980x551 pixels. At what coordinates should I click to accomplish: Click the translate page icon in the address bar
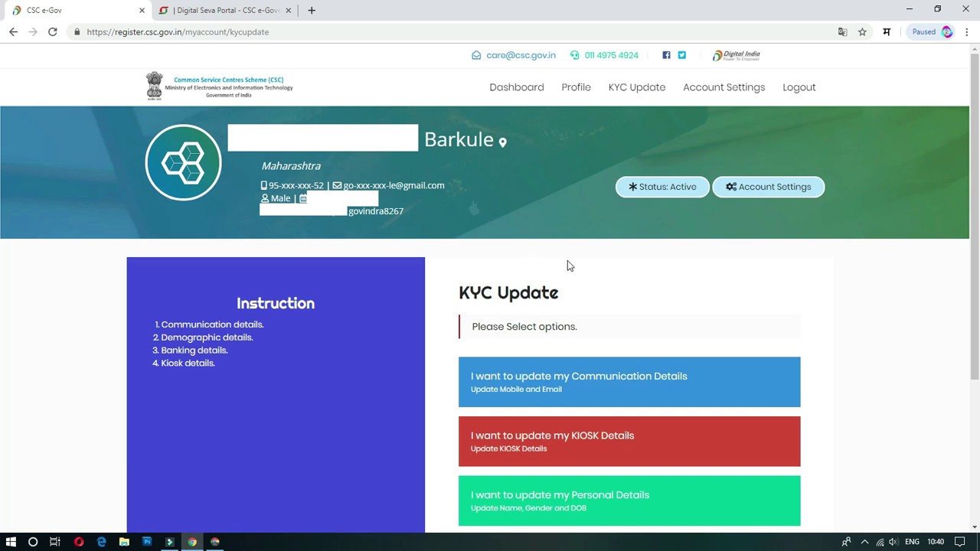[842, 32]
